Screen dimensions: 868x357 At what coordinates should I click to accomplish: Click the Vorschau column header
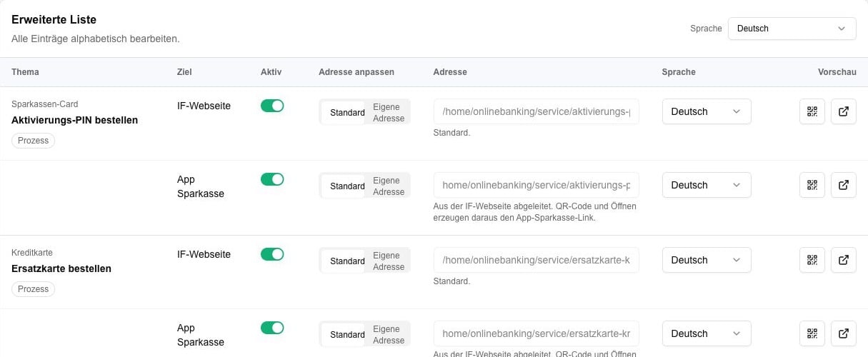point(837,72)
